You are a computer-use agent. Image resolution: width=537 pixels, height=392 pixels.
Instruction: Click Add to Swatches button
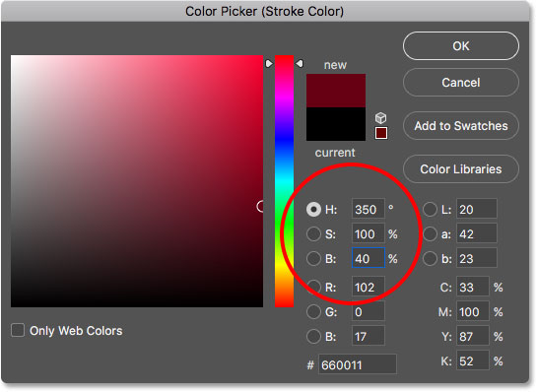460,126
